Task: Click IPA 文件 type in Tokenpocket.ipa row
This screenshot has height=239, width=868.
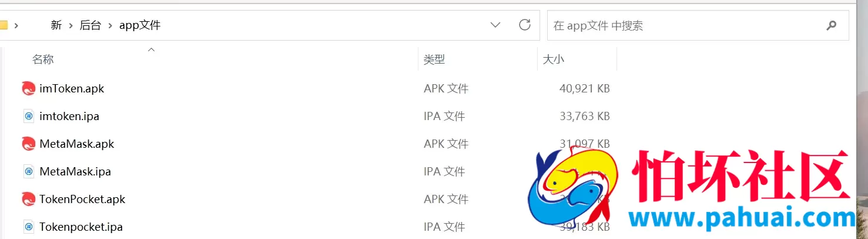Action: pos(444,227)
